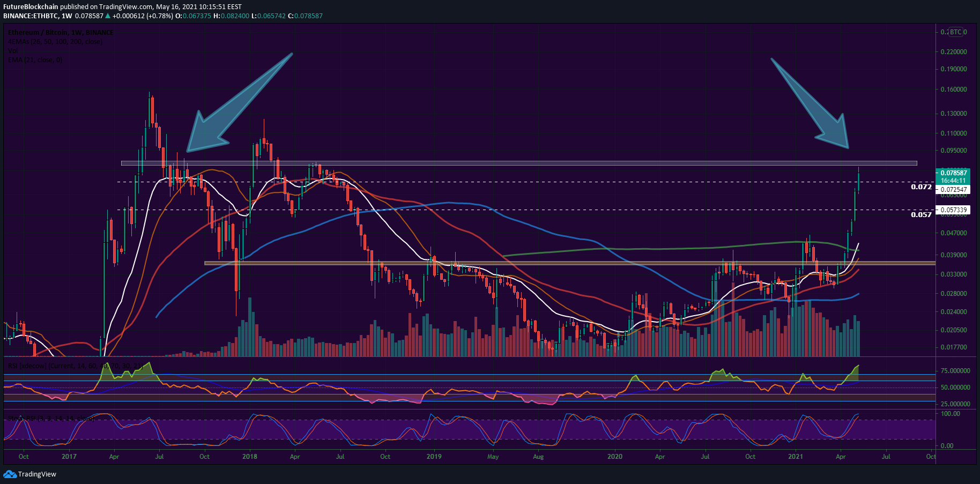Click the high value 0.082400
This screenshot has width=980, height=484.
[x=234, y=16]
